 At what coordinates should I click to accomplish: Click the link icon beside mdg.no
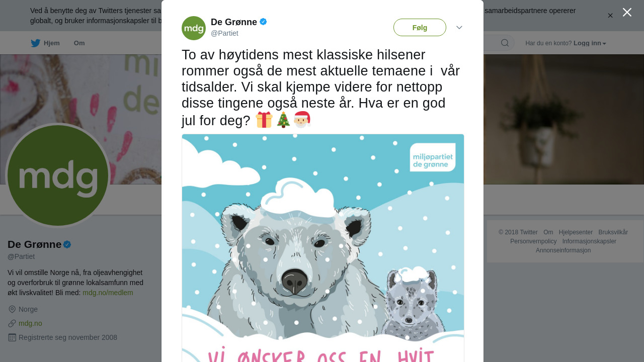click(12, 323)
